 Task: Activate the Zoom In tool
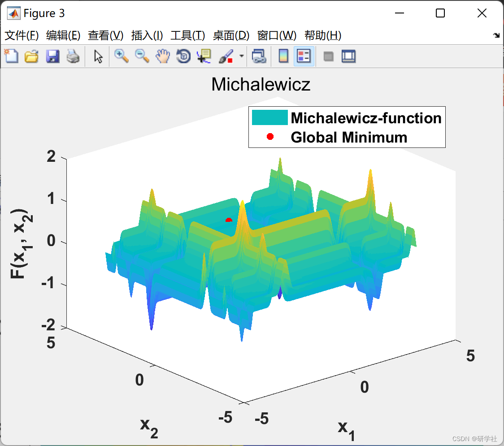(x=121, y=56)
